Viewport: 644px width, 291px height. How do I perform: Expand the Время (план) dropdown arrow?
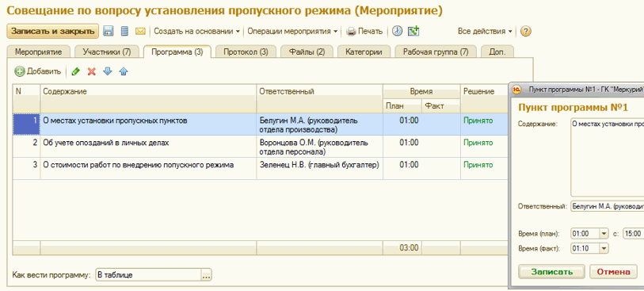[604, 234]
